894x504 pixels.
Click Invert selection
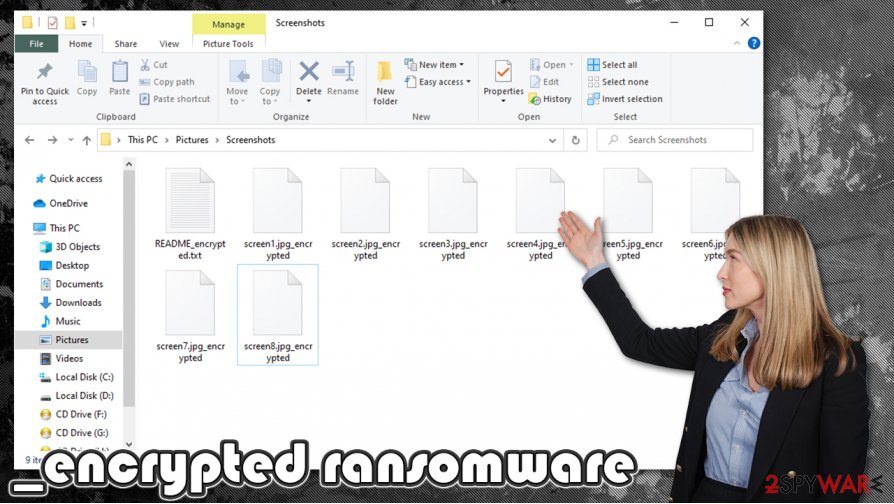(x=625, y=99)
